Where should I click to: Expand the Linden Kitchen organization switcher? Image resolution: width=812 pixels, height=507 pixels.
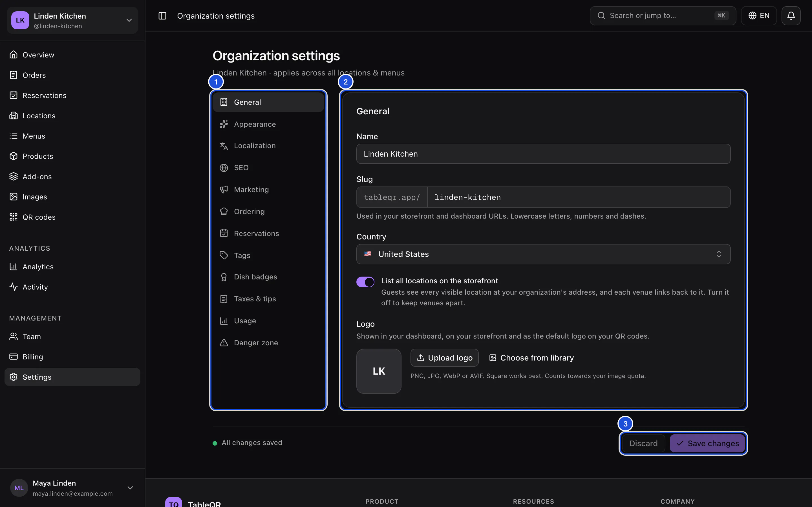[72, 21]
